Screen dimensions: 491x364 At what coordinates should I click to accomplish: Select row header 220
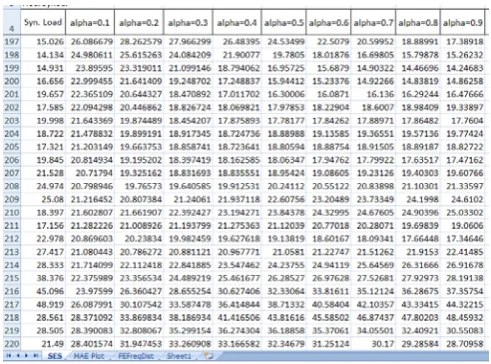[x=12, y=344]
